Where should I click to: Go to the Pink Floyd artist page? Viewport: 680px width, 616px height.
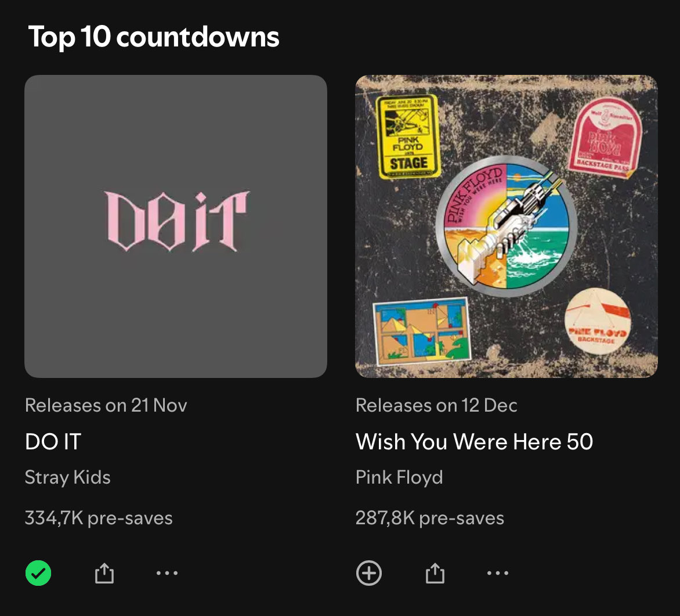(399, 478)
